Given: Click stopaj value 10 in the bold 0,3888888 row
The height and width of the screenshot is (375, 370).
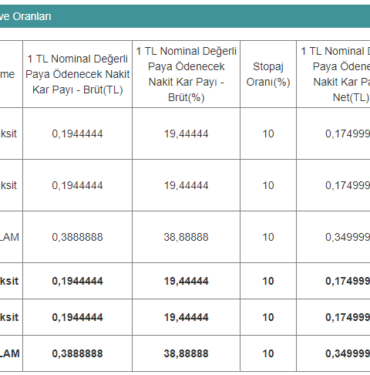Looking at the screenshot, I should coord(268,353).
